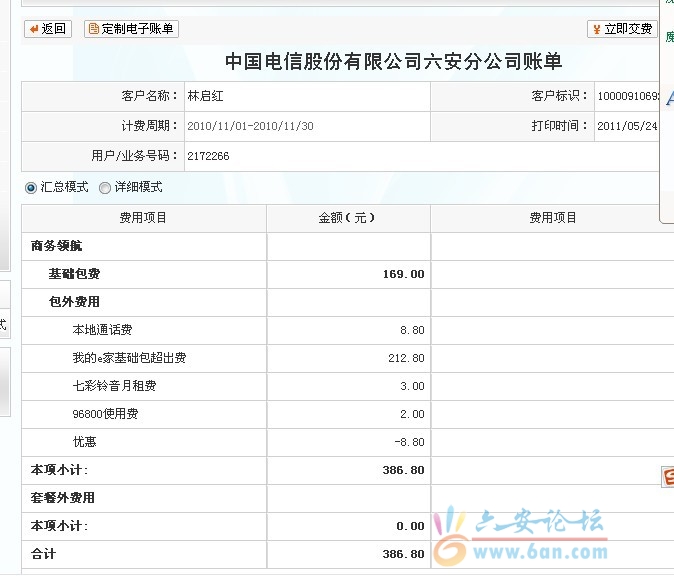This screenshot has height=576, width=674.
Task: Select the 基础包费 row label
Action: click(74, 274)
